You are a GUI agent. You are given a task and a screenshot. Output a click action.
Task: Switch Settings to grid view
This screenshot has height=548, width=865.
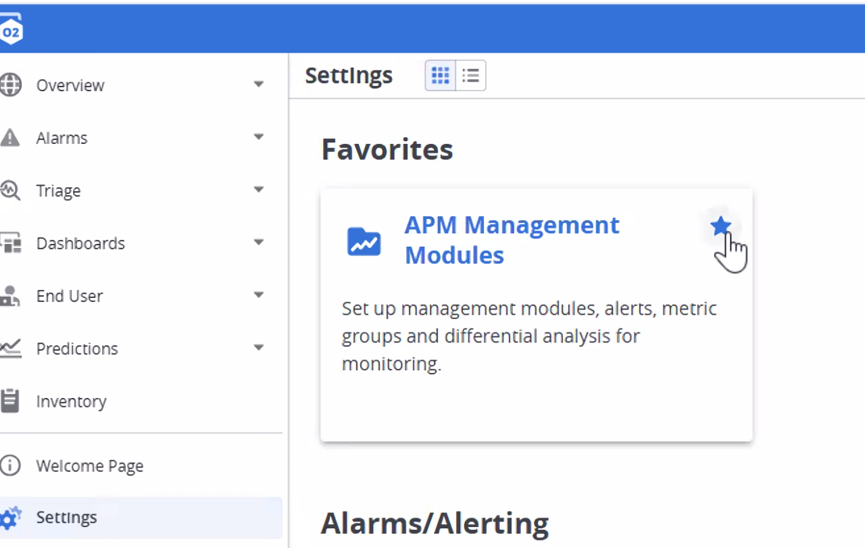click(x=440, y=75)
